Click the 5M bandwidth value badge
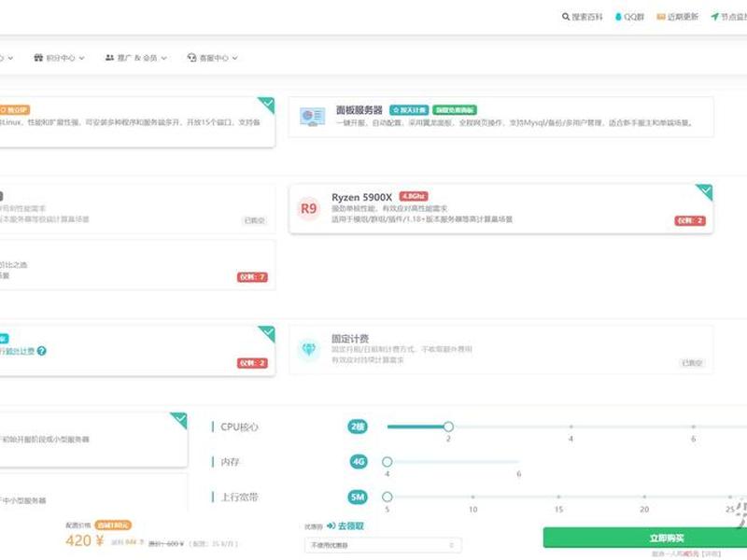747x560 pixels. [x=358, y=497]
